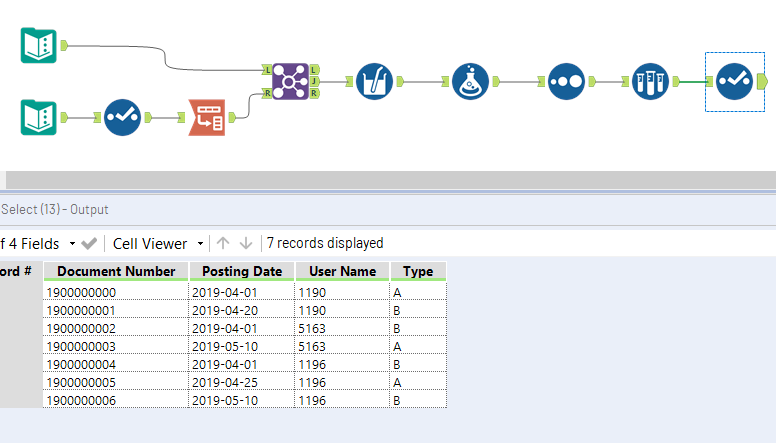Click the Posting Date column header
Screen dimensions: 776x443
point(241,271)
